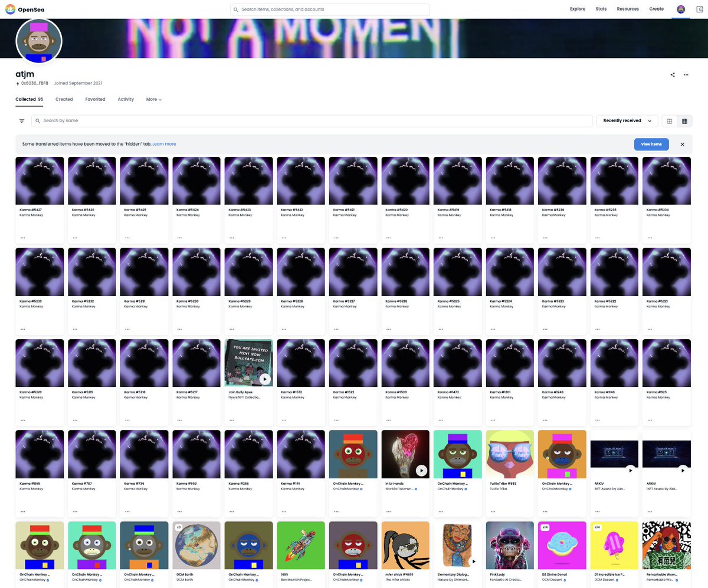Click the Karma #553 title text
Screen dimensions: 708x588
pos(185,484)
